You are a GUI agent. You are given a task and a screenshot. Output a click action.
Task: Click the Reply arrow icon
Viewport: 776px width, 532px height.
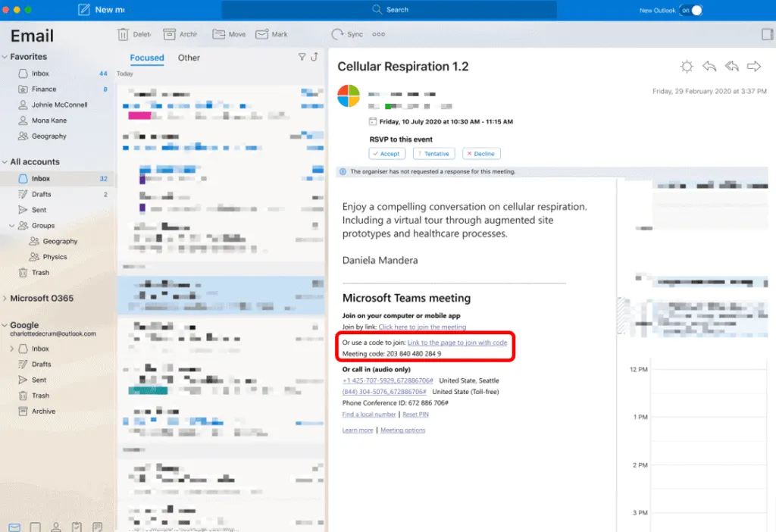pyautogui.click(x=709, y=67)
